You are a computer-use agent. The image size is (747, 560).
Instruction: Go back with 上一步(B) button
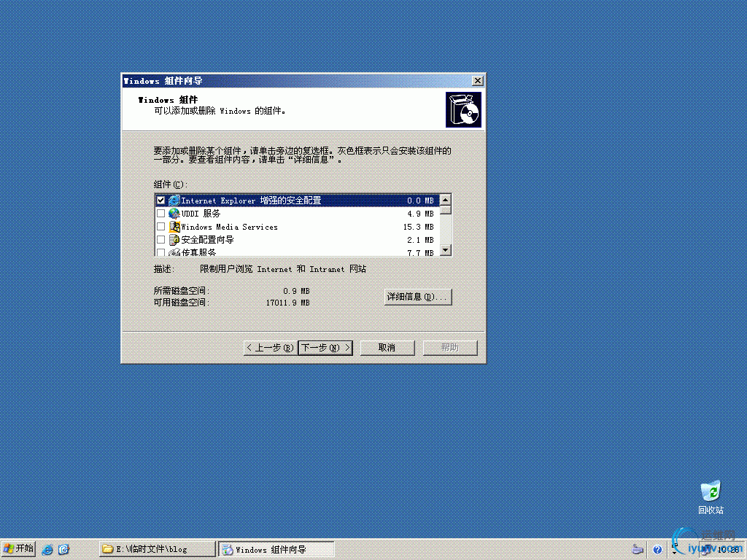(x=270, y=348)
